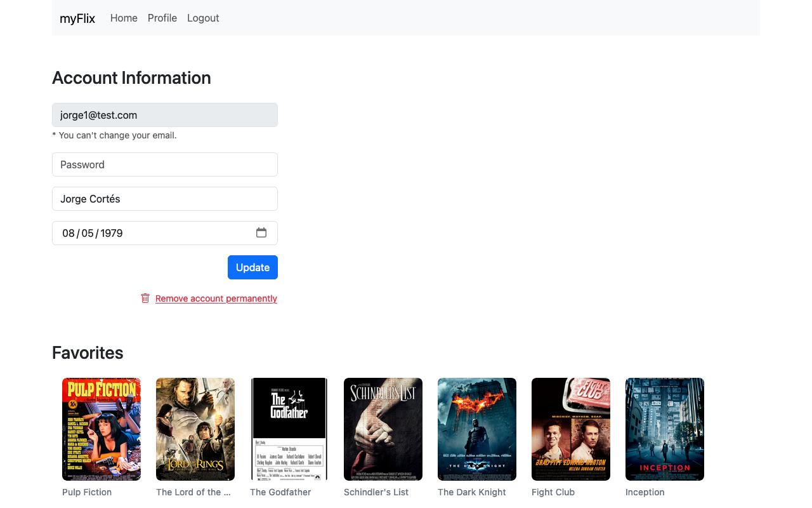Screen dimensions: 812x508
Task: Select the day value 05 of birthday
Action: click(x=88, y=233)
